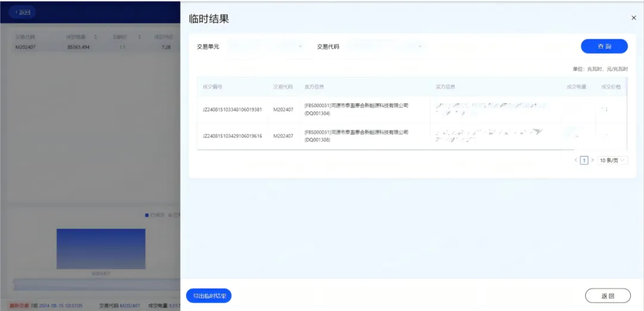Click the 返回 back button at top left
The width and height of the screenshot is (644, 311).
(x=22, y=12)
